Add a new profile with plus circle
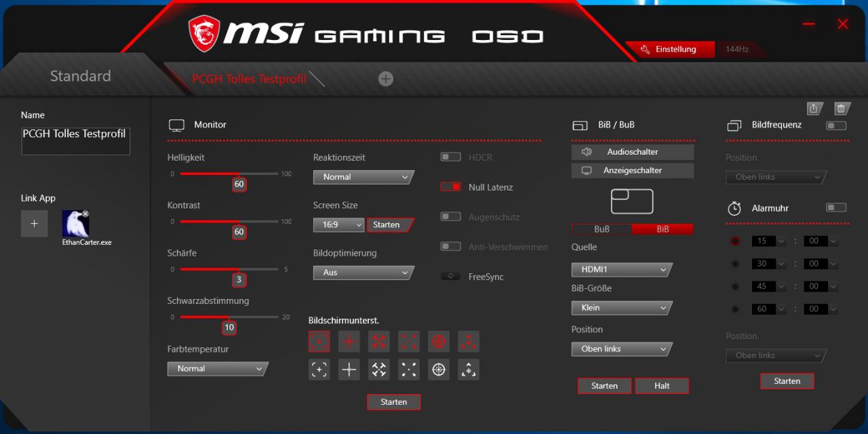The width and height of the screenshot is (868, 434). click(386, 79)
